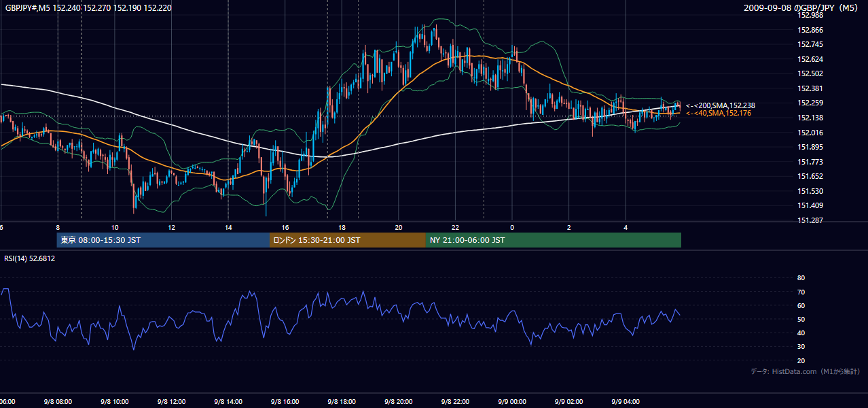868x408 pixels.
Task: Click hour tick 10 under the candlestick chart
Action: (115, 227)
